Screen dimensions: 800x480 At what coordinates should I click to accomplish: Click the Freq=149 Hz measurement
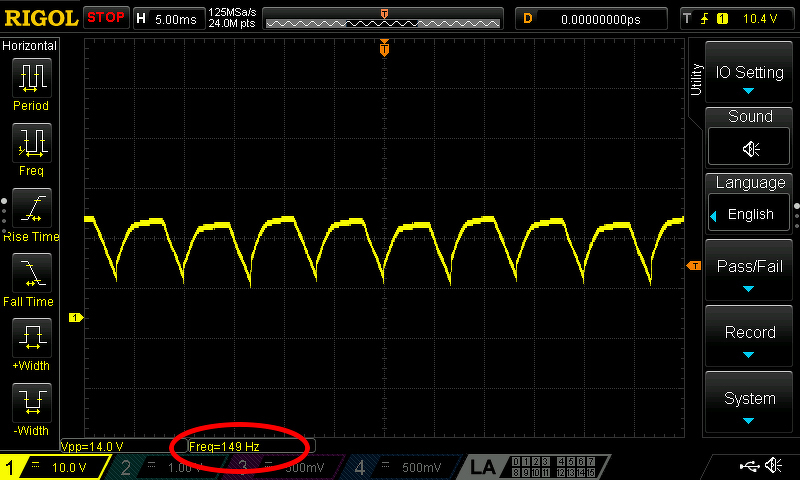[x=224, y=446]
